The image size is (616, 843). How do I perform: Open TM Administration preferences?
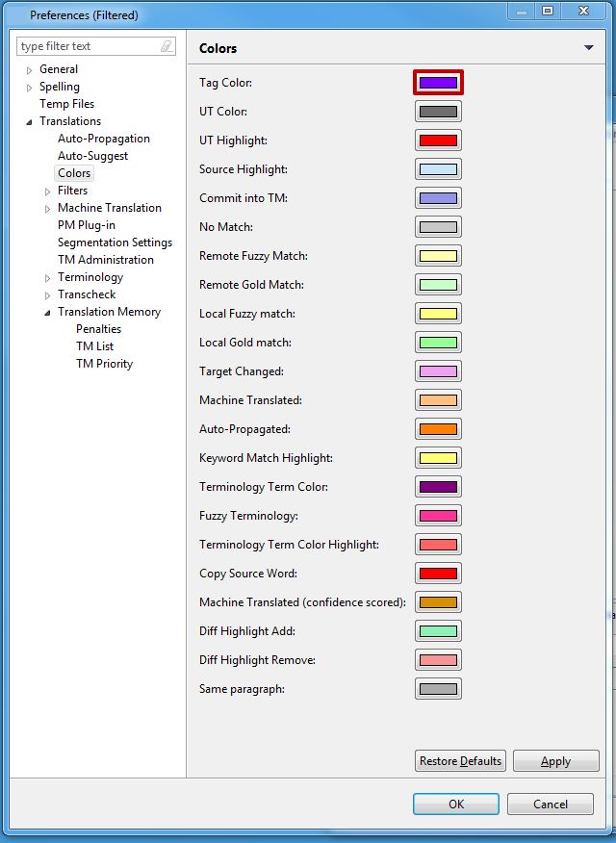pyautogui.click(x=106, y=260)
